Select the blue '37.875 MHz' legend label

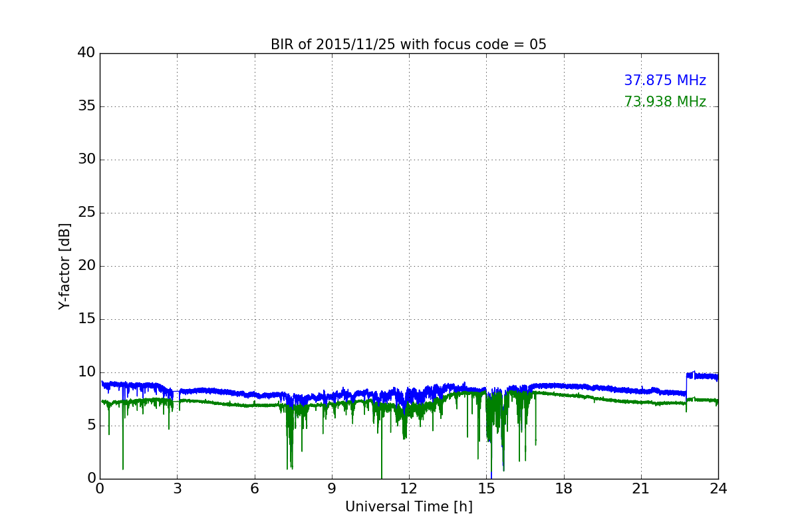coord(665,80)
